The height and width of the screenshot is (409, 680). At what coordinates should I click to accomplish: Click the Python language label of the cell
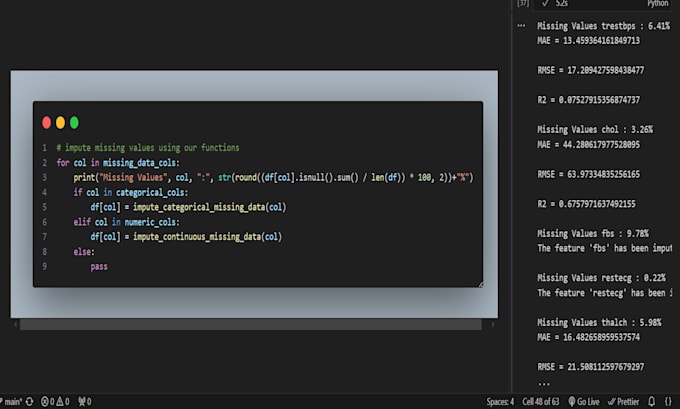(657, 3)
